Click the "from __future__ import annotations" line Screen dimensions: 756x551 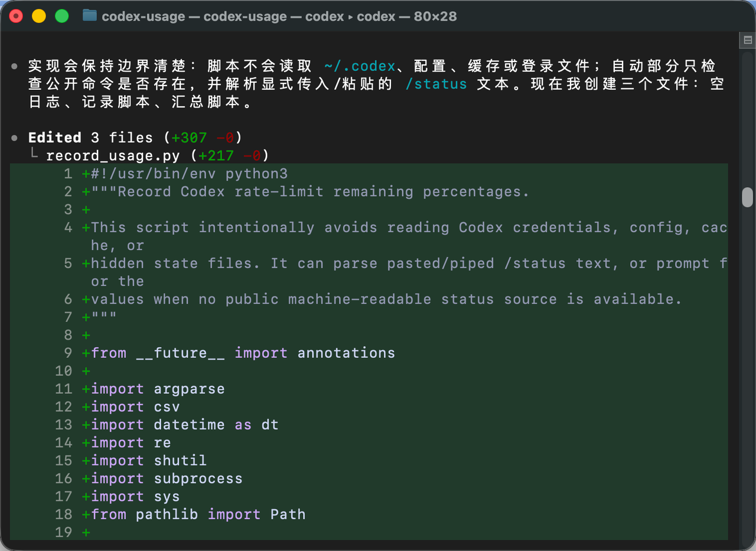pyautogui.click(x=243, y=353)
